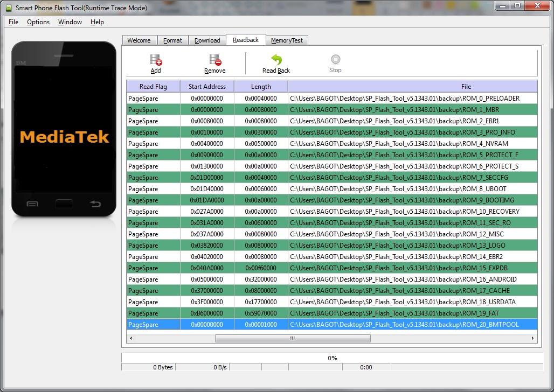Click length value 0x32000000

pos(261,279)
